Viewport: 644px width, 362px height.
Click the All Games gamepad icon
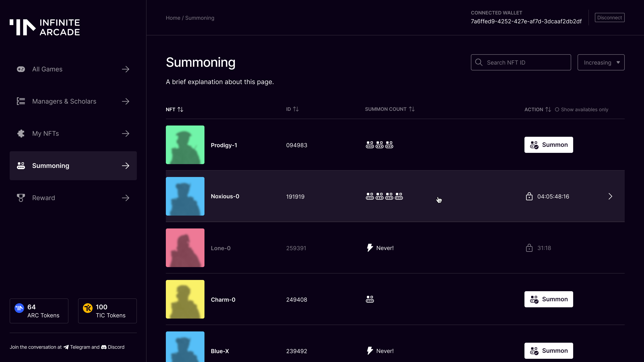[x=21, y=69]
